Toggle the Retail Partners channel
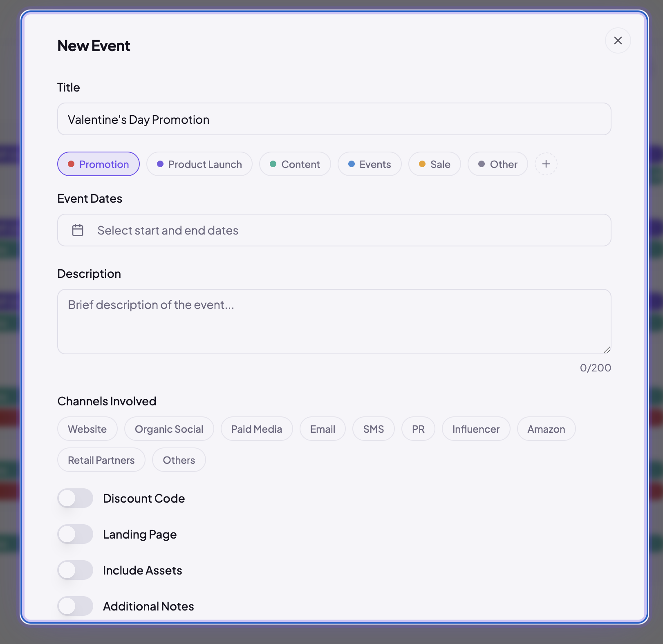 click(x=101, y=460)
